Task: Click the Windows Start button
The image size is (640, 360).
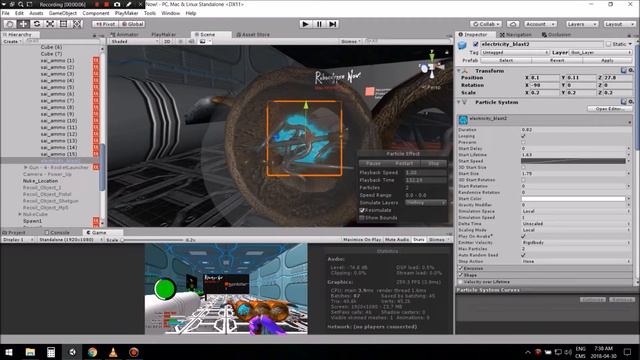Action: [x=9, y=352]
